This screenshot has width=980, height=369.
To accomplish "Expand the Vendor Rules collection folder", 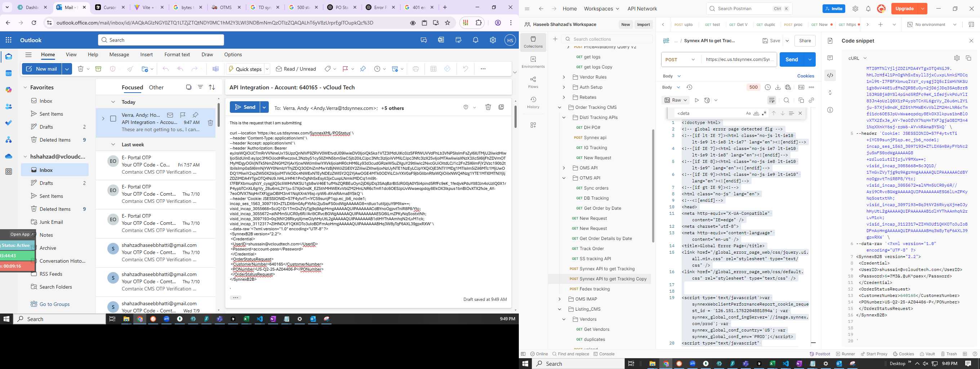I will (x=564, y=77).
